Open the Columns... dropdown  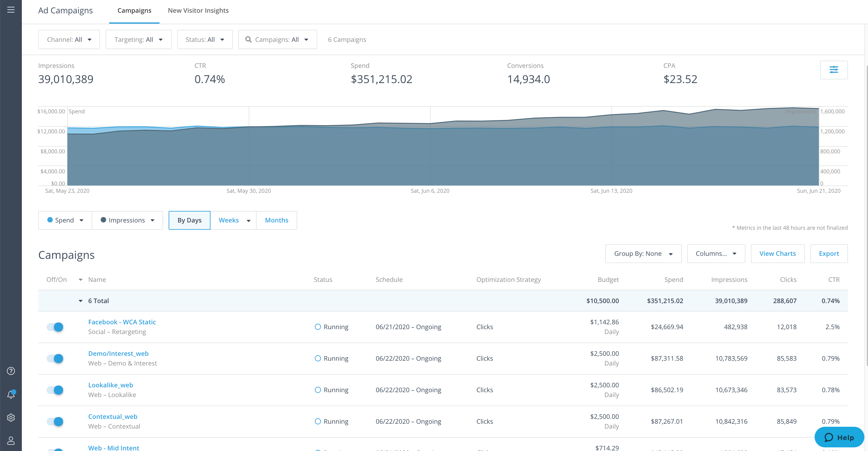(x=716, y=254)
